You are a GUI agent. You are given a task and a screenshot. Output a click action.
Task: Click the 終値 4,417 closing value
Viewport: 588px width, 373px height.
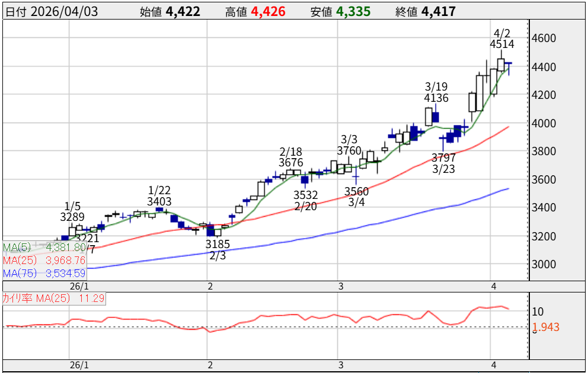click(x=439, y=12)
